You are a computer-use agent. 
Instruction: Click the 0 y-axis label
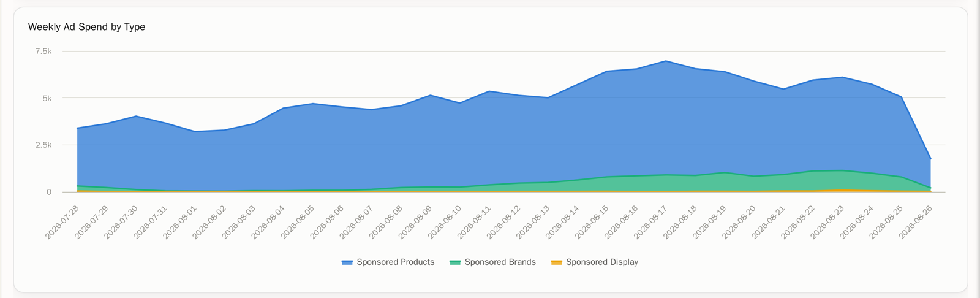coord(49,192)
